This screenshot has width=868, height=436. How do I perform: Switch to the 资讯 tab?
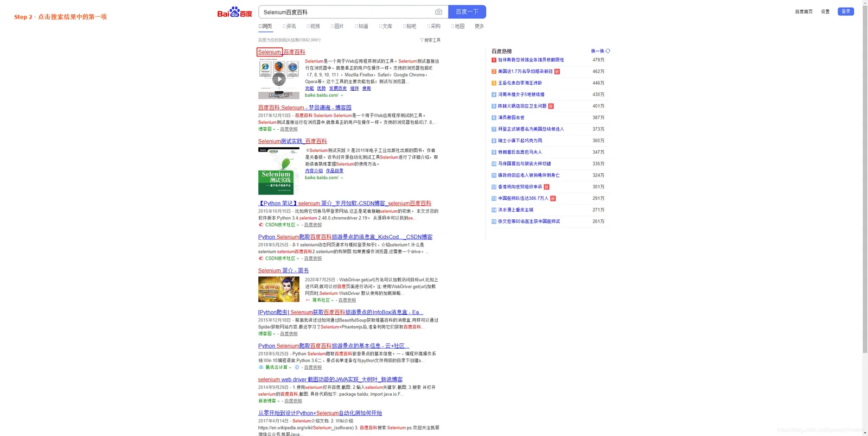coord(289,26)
